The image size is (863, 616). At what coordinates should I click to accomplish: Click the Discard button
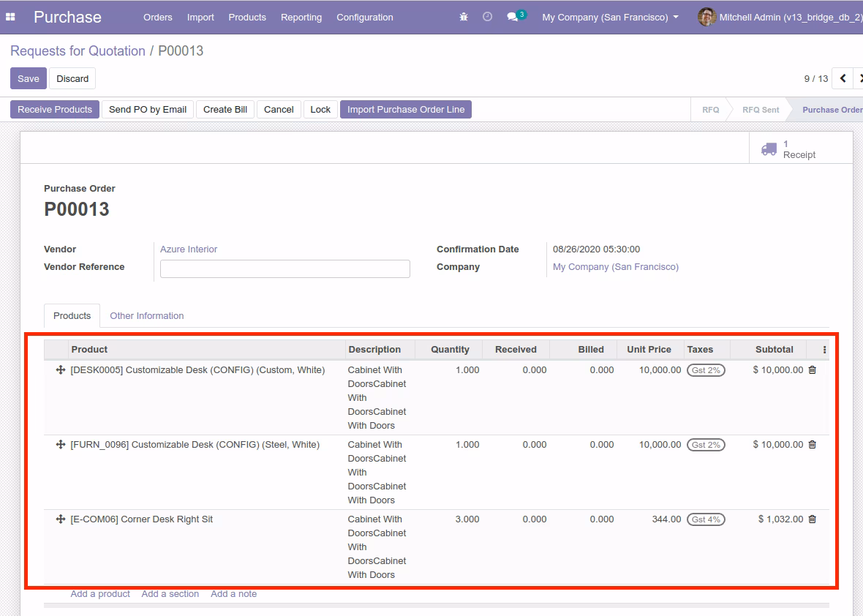click(72, 79)
